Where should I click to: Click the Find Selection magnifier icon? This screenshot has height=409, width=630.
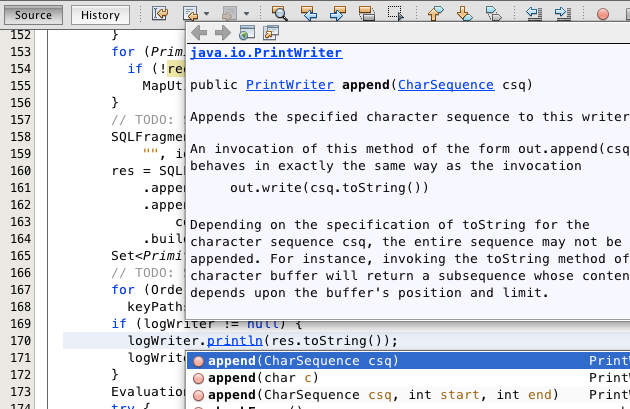[x=280, y=14]
